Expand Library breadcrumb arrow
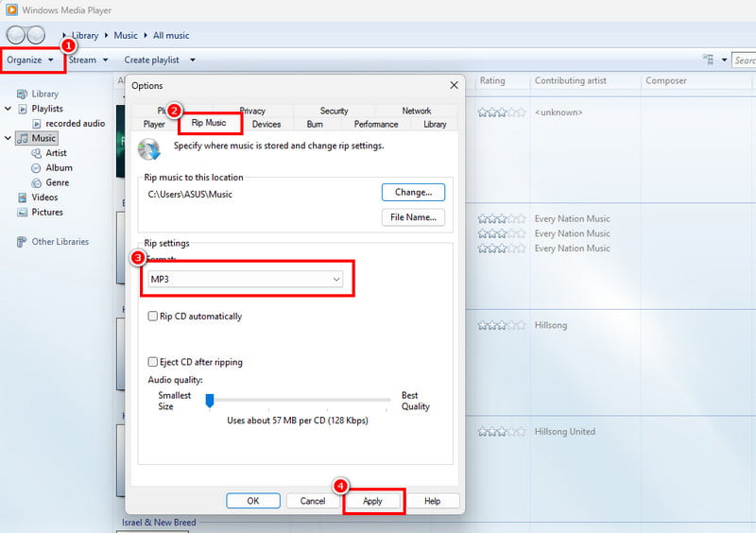Viewport: 756px width, 533px height. pos(106,35)
